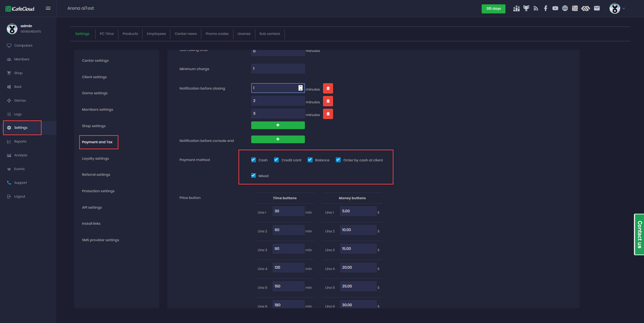
Task: Expand the profile avatar dropdown arrow
Action: [624, 8]
